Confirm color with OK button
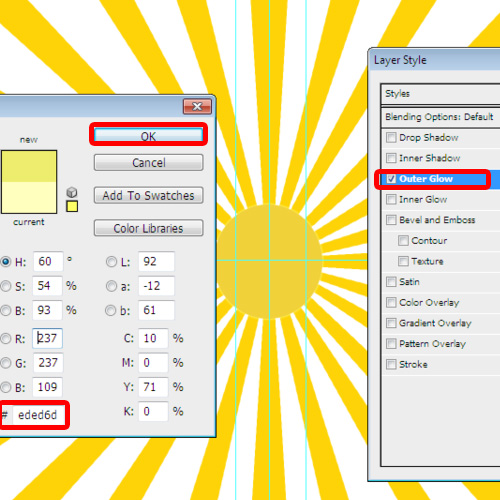 148,136
